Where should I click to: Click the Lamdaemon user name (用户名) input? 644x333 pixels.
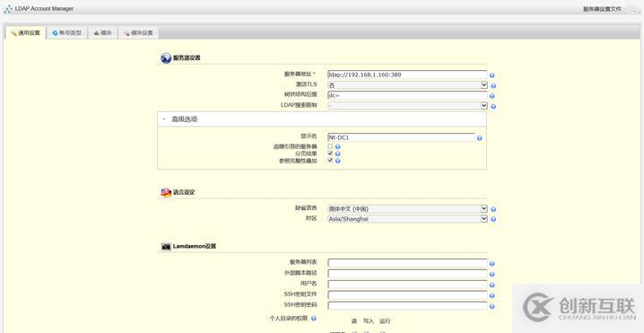click(x=407, y=285)
